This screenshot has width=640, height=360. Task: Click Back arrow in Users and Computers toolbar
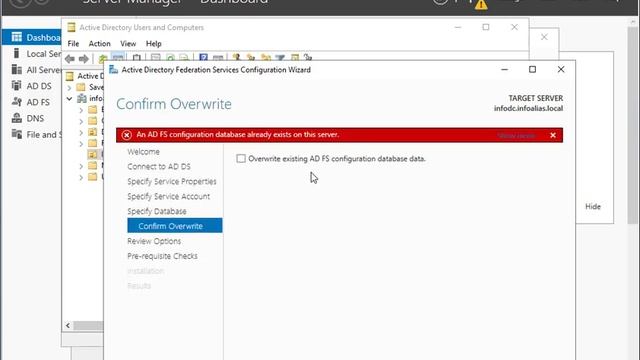[70, 59]
